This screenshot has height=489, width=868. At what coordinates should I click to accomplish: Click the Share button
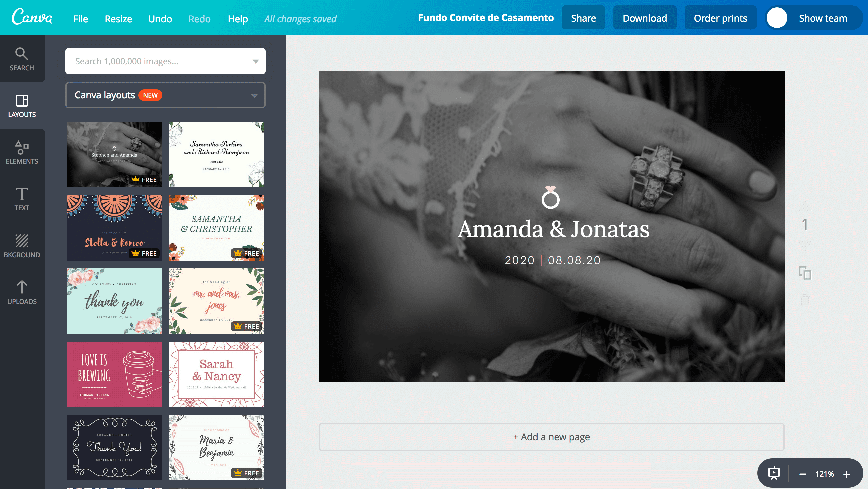coord(583,18)
